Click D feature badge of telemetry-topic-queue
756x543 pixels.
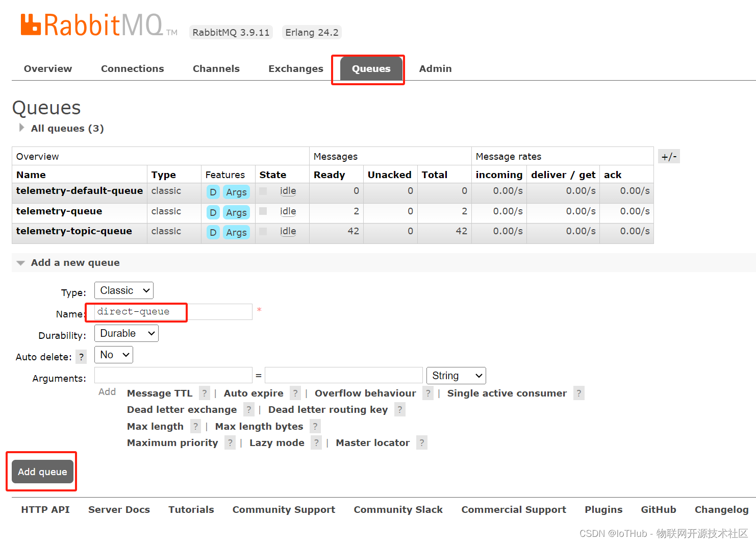click(213, 232)
